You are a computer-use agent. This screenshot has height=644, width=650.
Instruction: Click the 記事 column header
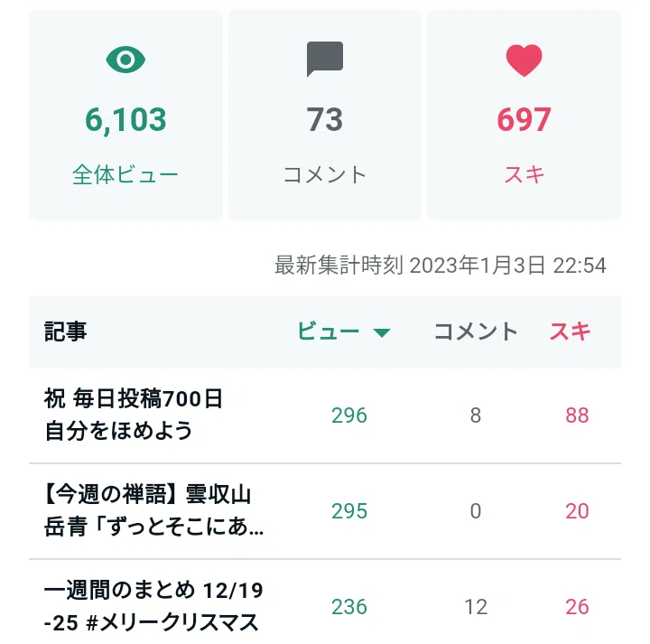tap(66, 331)
